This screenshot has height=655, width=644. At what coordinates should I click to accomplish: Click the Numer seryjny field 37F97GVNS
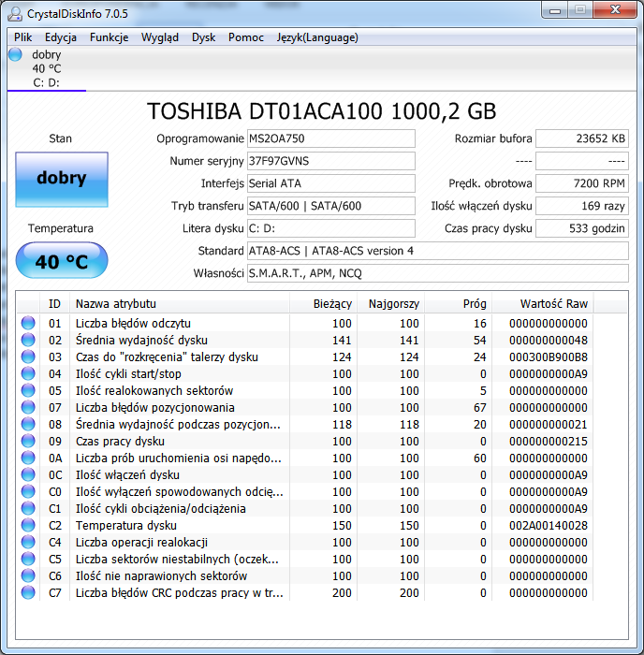click(331, 161)
